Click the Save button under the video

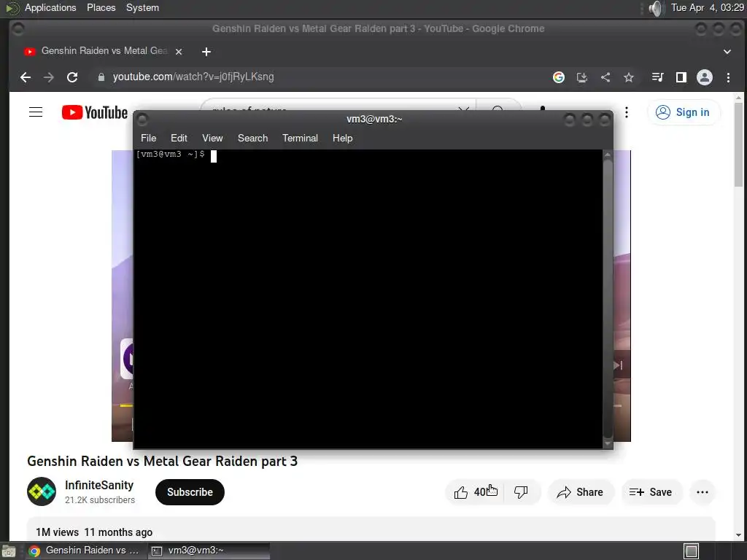[651, 492]
